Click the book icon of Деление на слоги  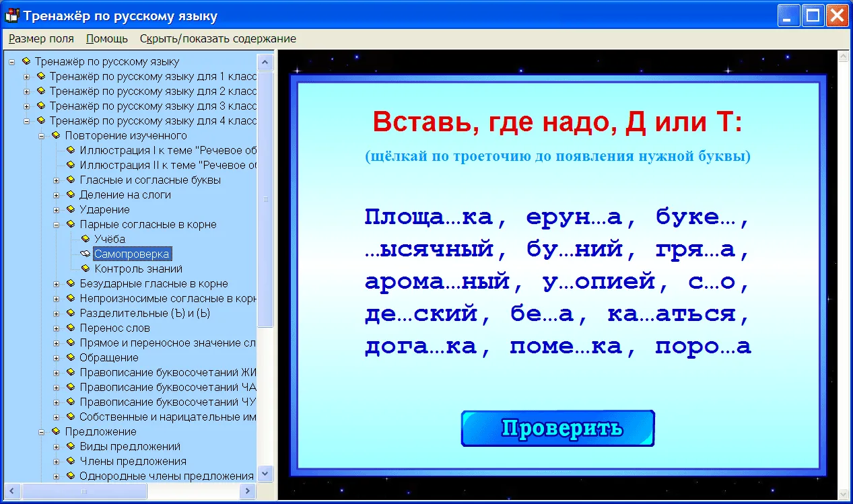71,194
